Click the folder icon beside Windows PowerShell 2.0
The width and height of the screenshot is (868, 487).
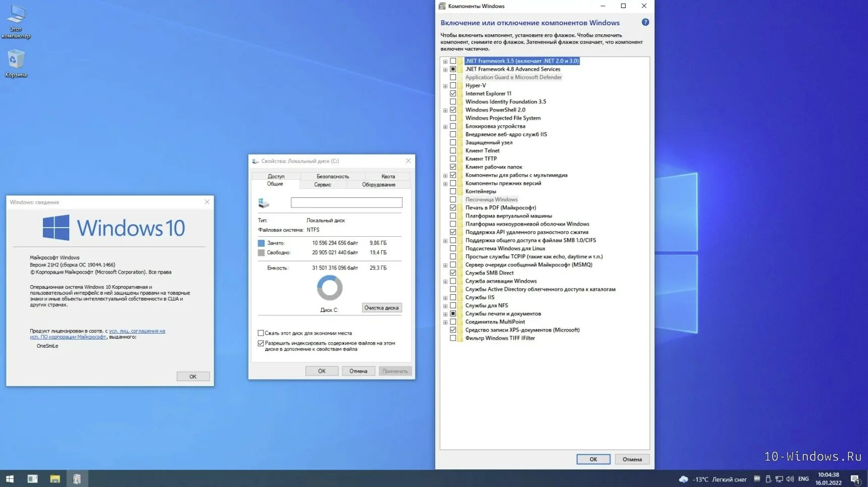point(460,110)
